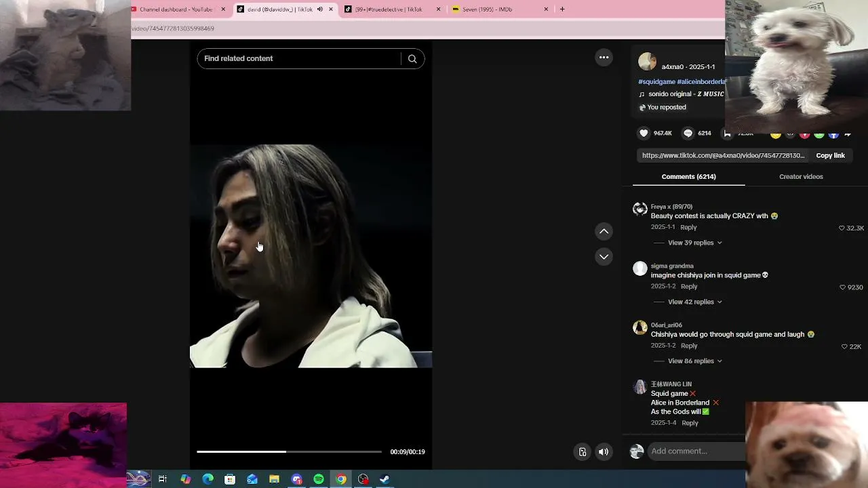Screen dimensions: 868x488
Task: Open the 06ari_ari06 username
Action: tap(667, 325)
